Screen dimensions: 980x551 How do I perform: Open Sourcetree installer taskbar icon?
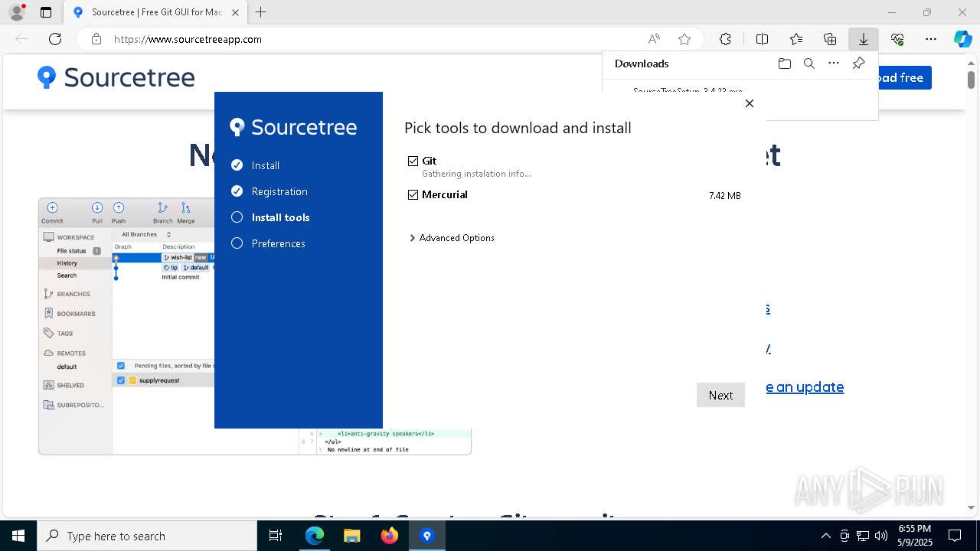(427, 536)
